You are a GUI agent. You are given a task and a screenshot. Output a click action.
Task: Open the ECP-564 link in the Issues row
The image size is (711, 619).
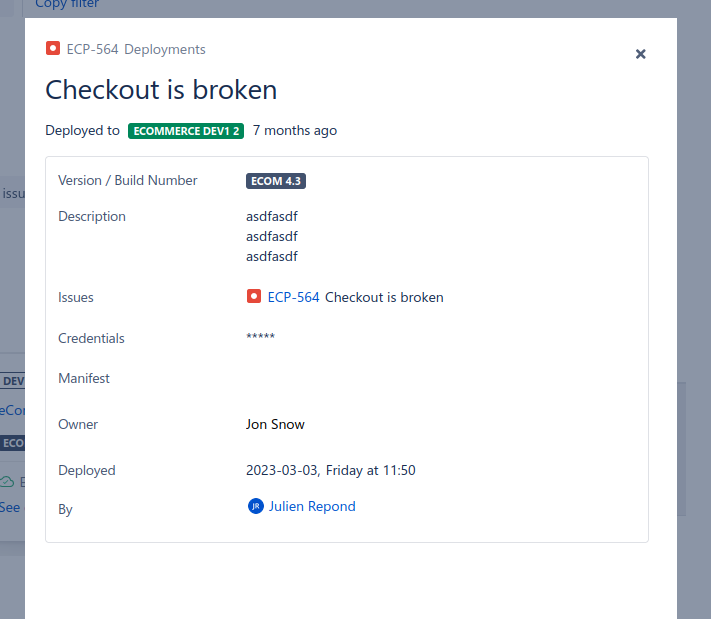point(293,297)
